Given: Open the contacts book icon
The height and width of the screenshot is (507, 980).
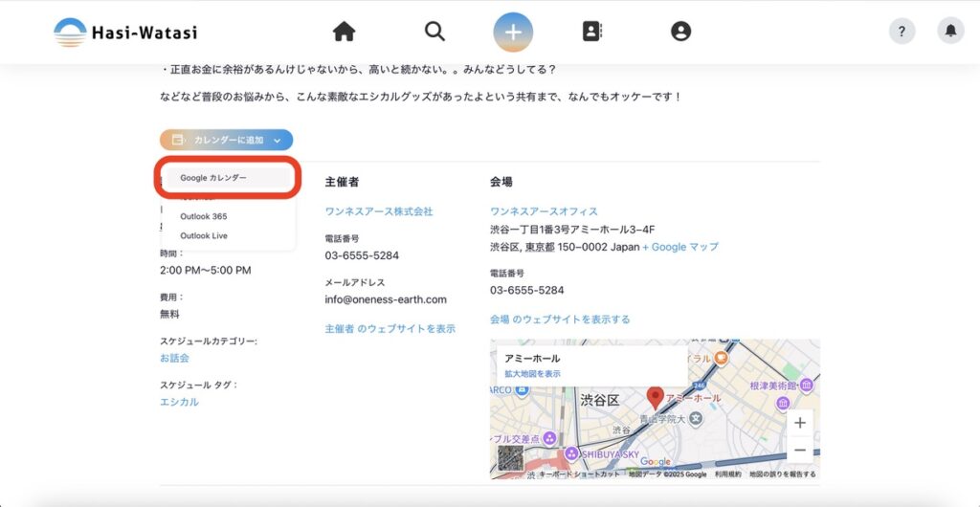Looking at the screenshot, I should pyautogui.click(x=592, y=32).
